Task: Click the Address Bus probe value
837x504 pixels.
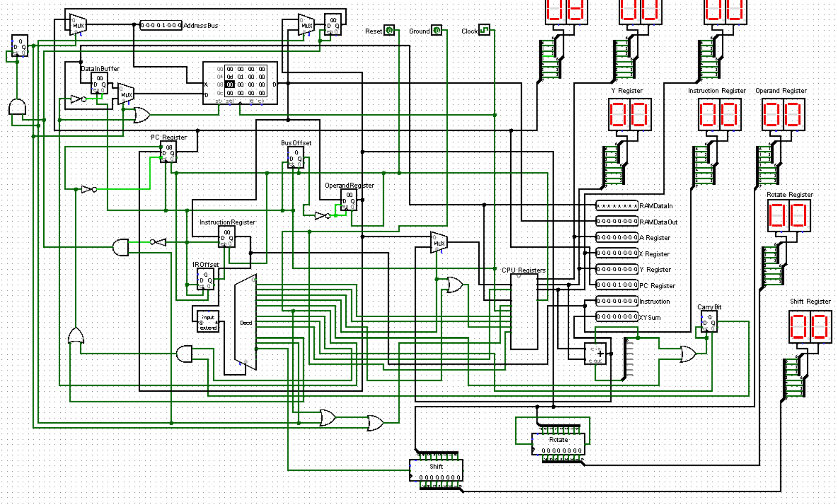Action: pyautogui.click(x=161, y=25)
